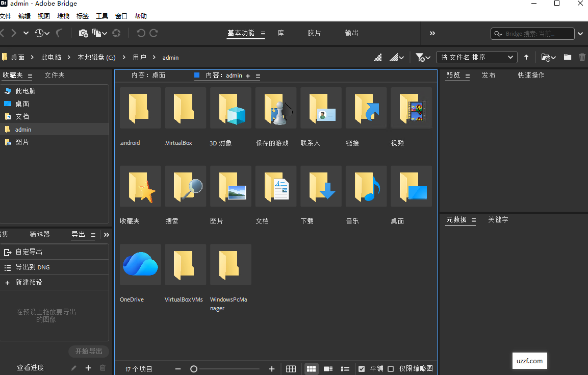Expand the Bridge search options arrow
The height and width of the screenshot is (375, 588).
580,33
